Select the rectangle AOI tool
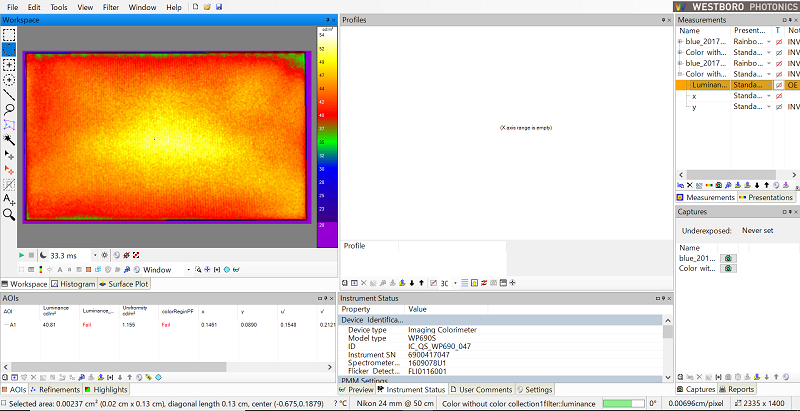800x411 pixels. coord(9,35)
